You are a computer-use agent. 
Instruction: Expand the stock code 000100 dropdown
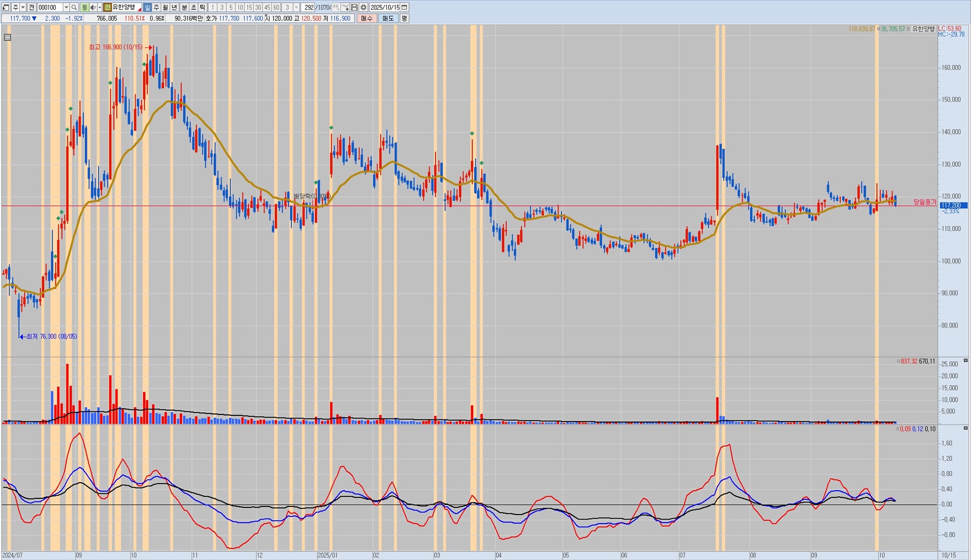pos(66,7)
